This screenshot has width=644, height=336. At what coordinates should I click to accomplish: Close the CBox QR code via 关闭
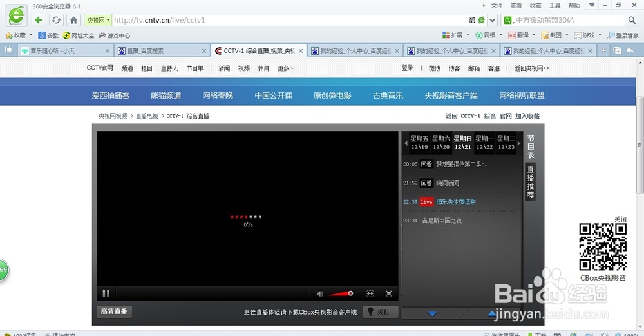point(620,219)
